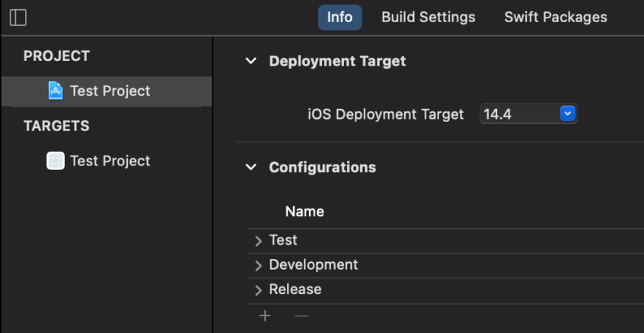The image size is (644, 333).
Task: Toggle the project and targets sidebar
Action: tap(18, 18)
